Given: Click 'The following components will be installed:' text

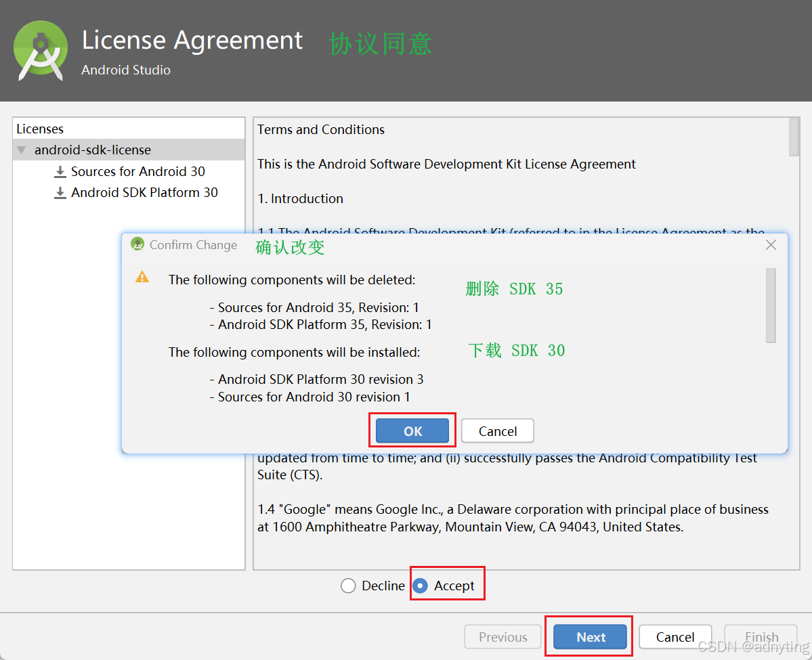Looking at the screenshot, I should tap(294, 353).
